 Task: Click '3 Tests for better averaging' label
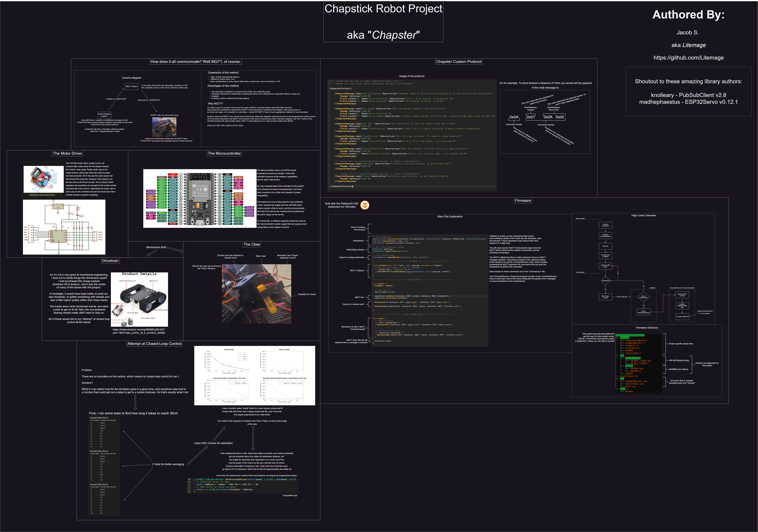pyautogui.click(x=168, y=464)
